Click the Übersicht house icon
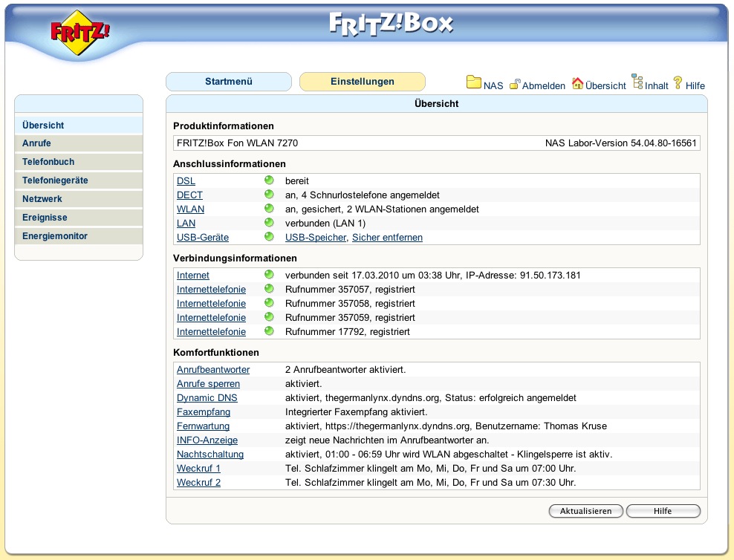 point(577,83)
